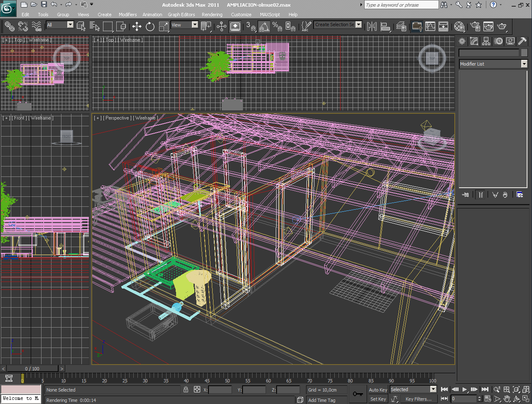The image size is (532, 404).
Task: Toggle Angle Snap
Action: (264, 27)
